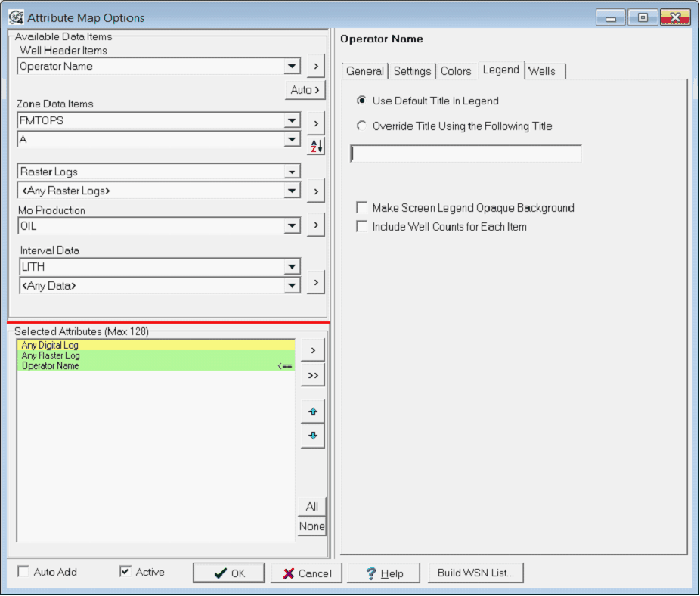
Task: Switch to the Colors tab
Action: (x=456, y=71)
